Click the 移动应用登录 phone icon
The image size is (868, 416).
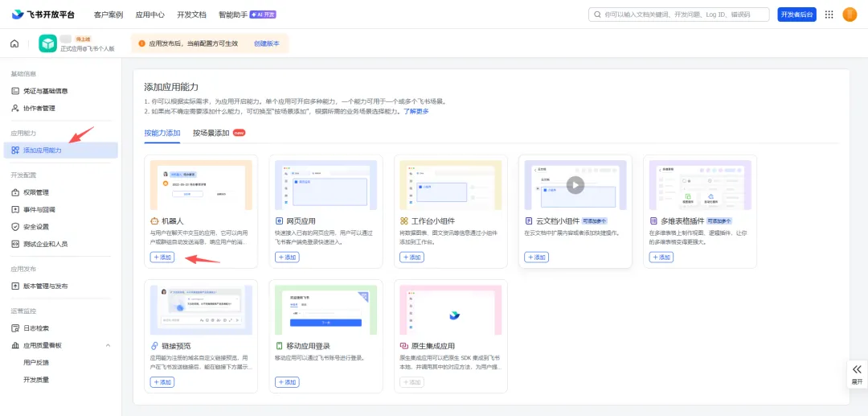click(279, 346)
